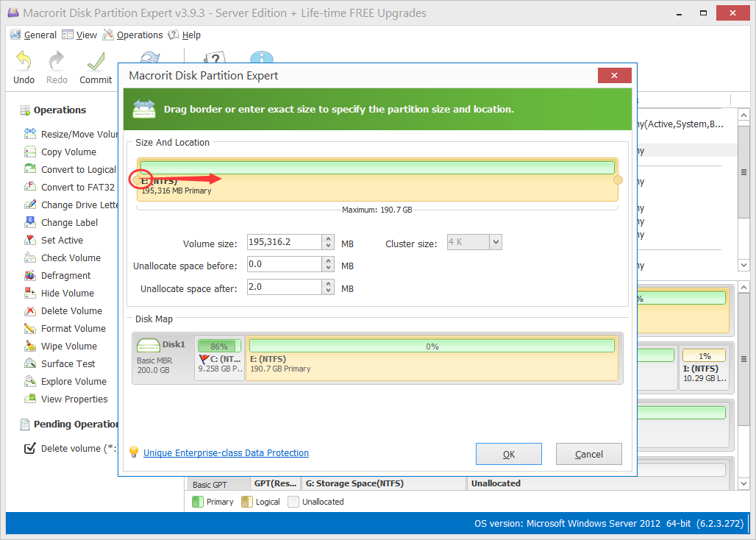The image size is (756, 540).
Task: Open the Explore Volume icon
Action: [x=30, y=381]
